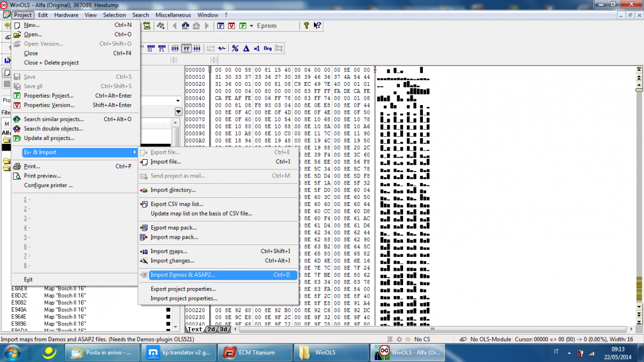Click the yellow scroll script icon in toolbar
The image size is (644, 362).
point(147,25)
